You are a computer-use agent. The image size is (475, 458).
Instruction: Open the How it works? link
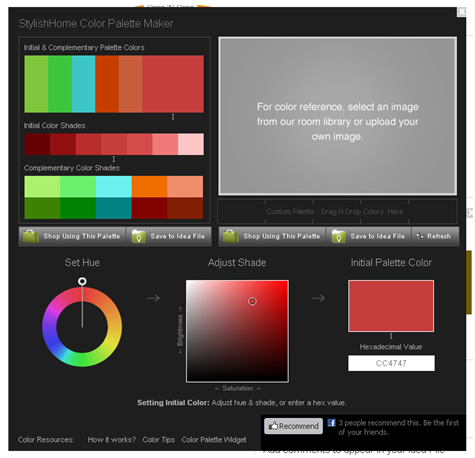point(112,440)
